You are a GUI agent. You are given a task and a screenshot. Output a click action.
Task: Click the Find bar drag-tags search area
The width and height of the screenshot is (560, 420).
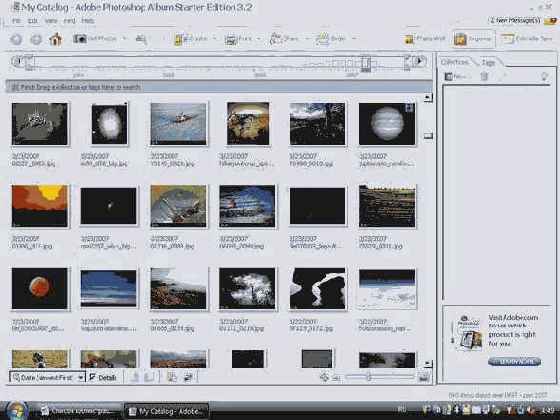[219, 87]
